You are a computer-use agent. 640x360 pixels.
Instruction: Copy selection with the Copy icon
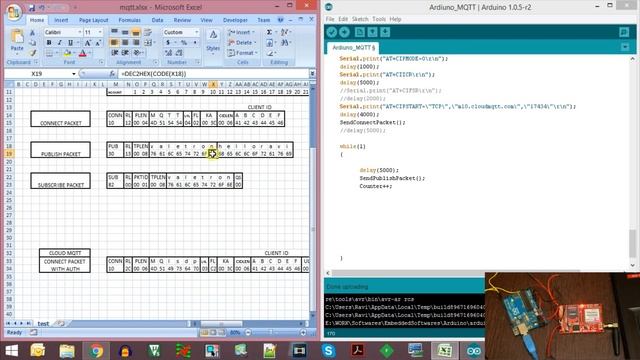pos(33,43)
